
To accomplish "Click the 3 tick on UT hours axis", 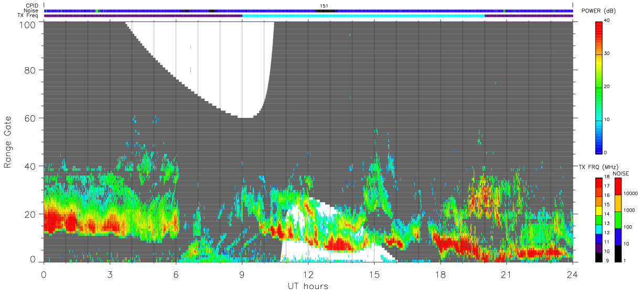I will pos(110,274).
